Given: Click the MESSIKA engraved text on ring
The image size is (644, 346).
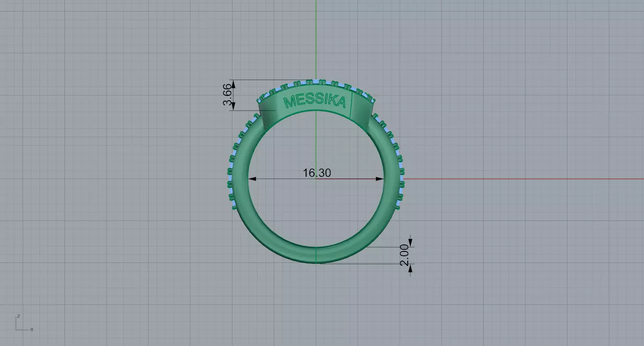Looking at the screenshot, I should 314,101.
